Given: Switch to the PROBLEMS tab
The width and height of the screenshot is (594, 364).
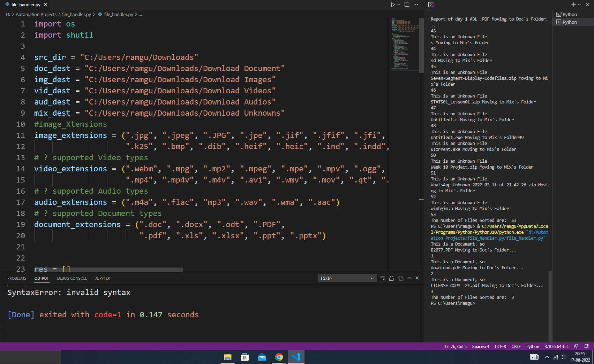Looking at the screenshot, I should pyautogui.click(x=16, y=278).
